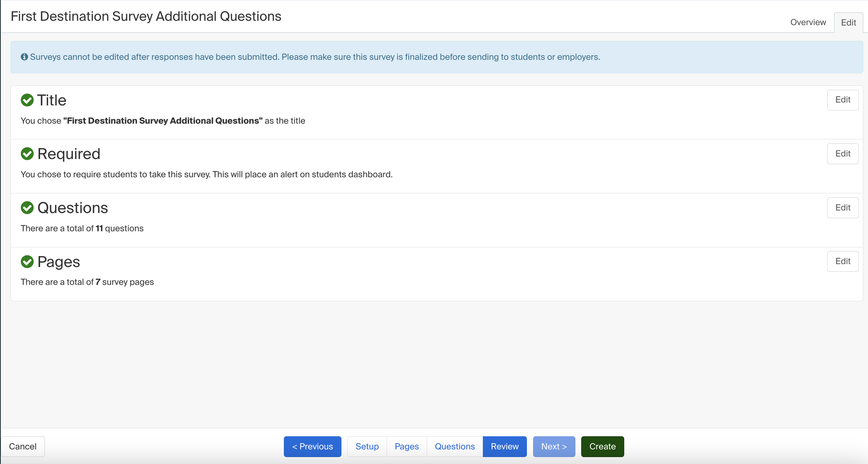The height and width of the screenshot is (464, 868).
Task: Edit the Pages section
Action: click(x=842, y=261)
